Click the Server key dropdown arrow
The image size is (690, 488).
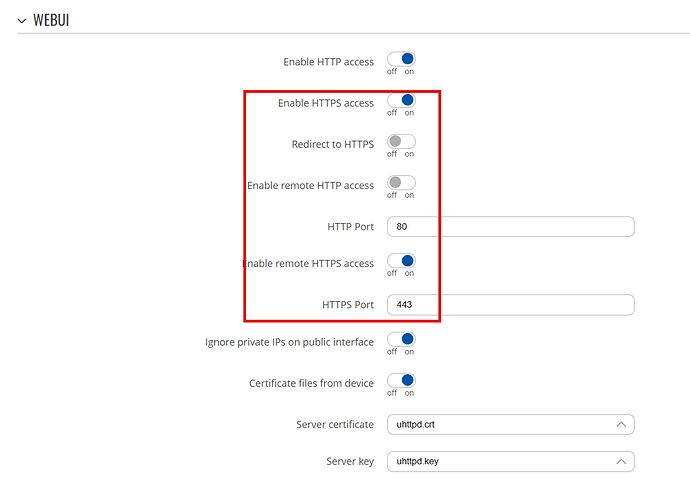621,462
